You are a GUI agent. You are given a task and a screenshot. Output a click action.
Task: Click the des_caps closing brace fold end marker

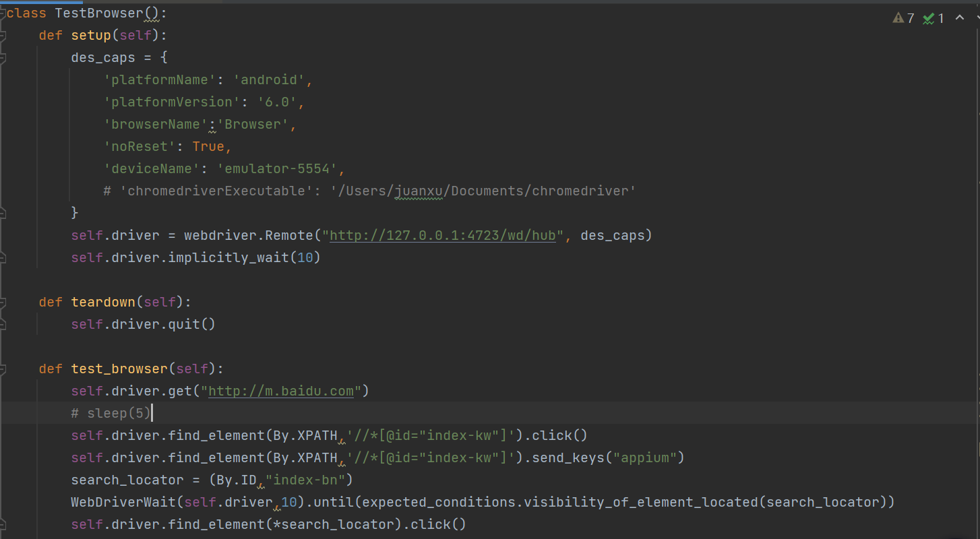[3, 213]
